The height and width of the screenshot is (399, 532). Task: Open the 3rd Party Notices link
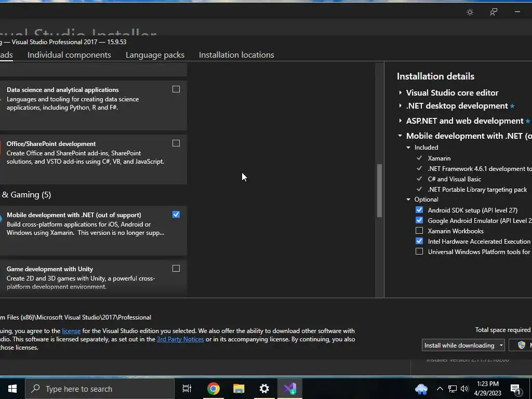click(180, 339)
